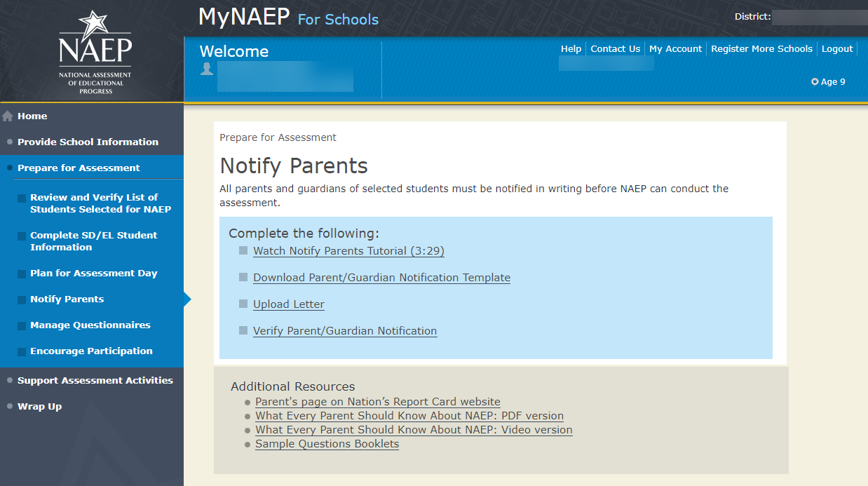868x486 pixels.
Task: Open the Help menu item
Action: click(x=571, y=49)
